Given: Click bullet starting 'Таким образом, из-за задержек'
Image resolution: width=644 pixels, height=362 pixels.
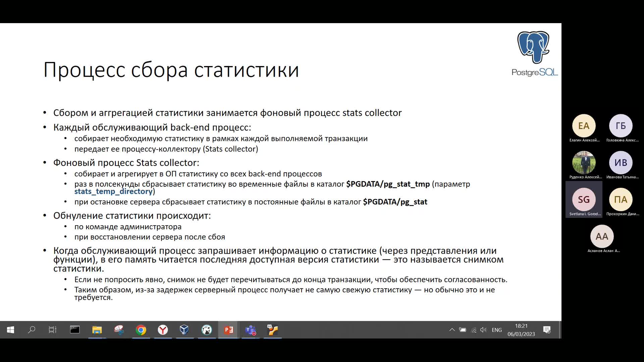Looking at the screenshot, I should click(x=284, y=293).
